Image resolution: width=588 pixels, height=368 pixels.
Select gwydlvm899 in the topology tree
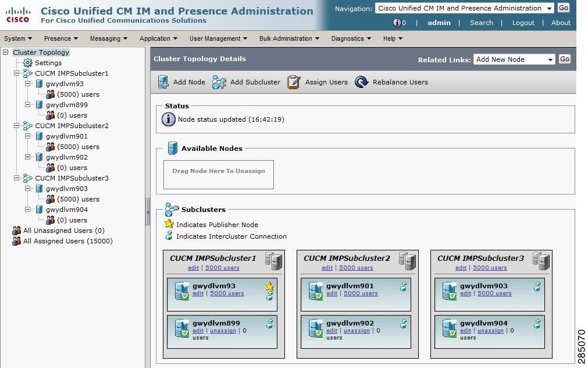coord(67,105)
